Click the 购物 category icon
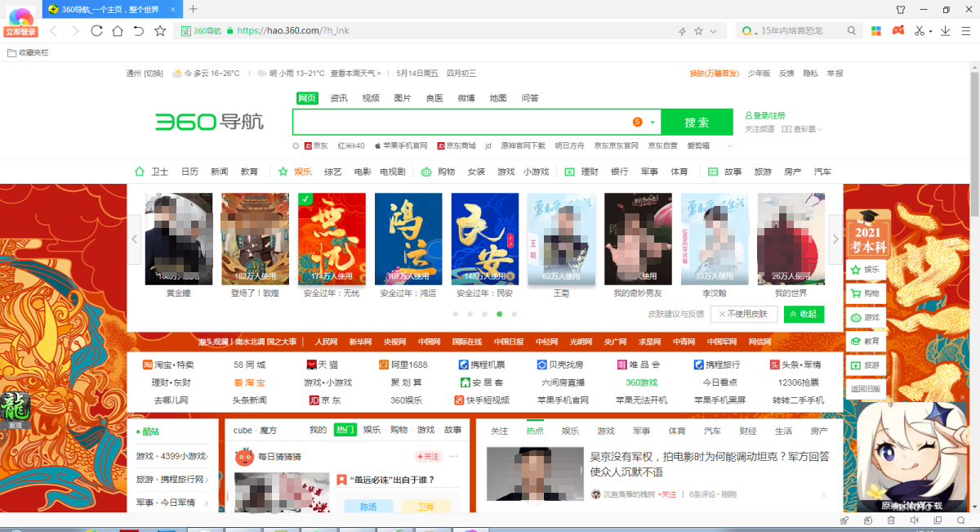The width and height of the screenshot is (980, 532). pos(426,172)
